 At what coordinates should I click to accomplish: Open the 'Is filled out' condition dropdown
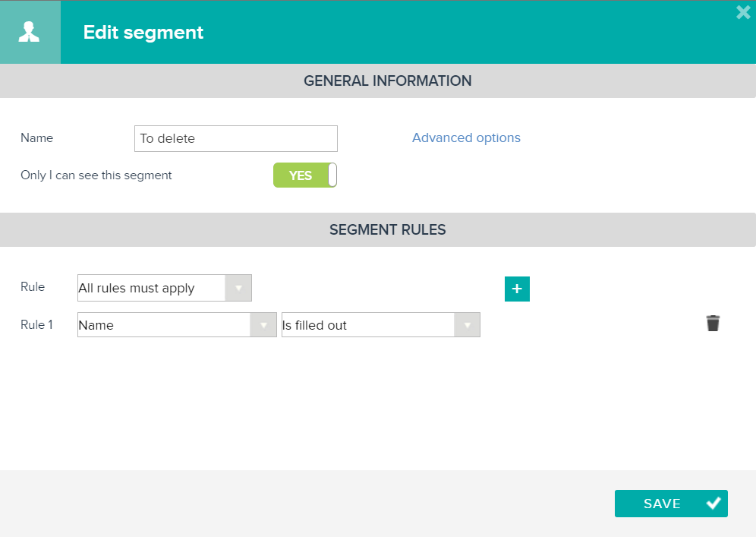(381, 325)
